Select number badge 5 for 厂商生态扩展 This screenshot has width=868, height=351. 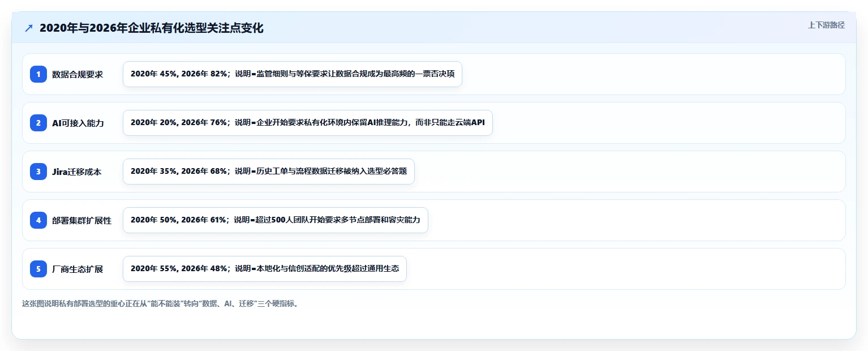[x=38, y=269]
